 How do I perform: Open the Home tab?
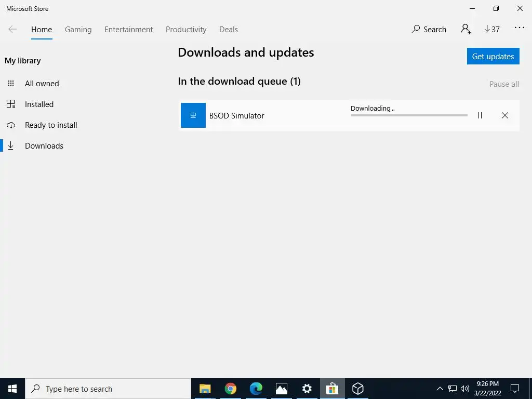tap(42, 30)
